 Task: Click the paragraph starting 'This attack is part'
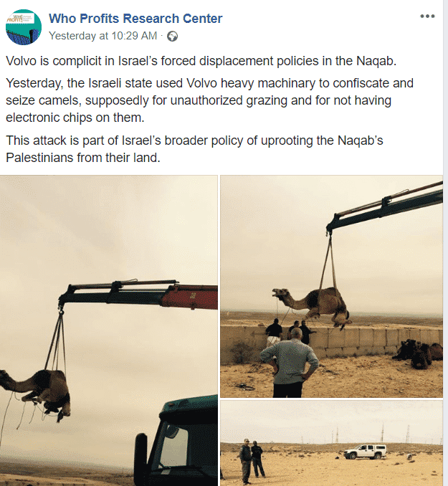coord(194,149)
